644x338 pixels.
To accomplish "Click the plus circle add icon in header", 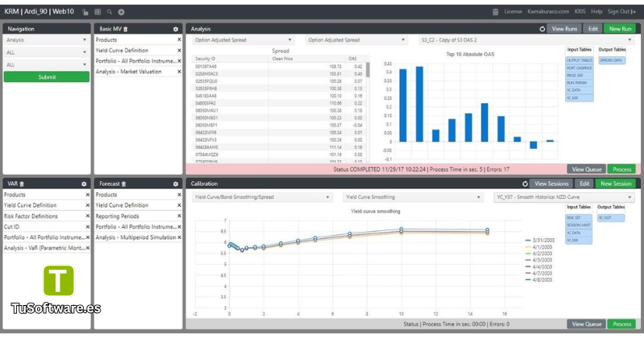I will point(122,12).
